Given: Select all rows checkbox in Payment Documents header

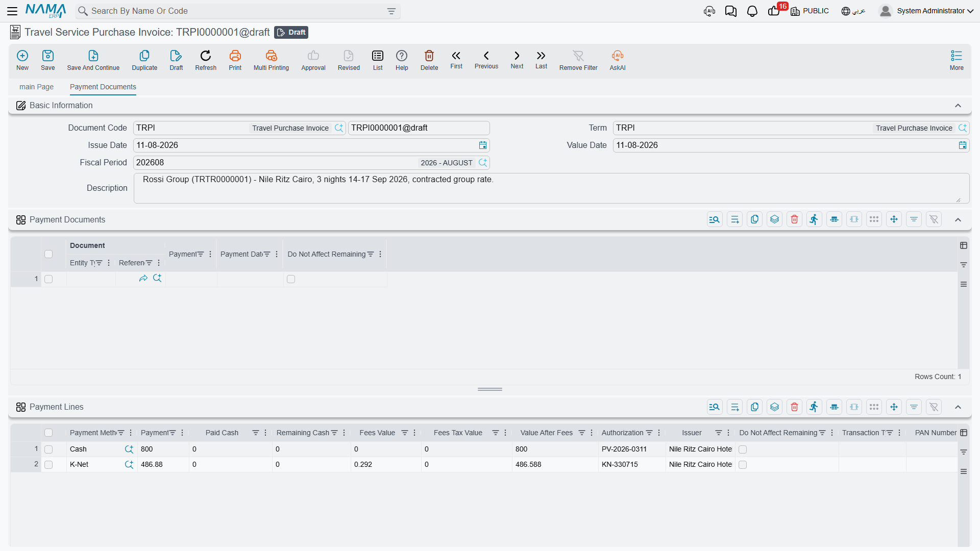Looking at the screenshot, I should 48,254.
